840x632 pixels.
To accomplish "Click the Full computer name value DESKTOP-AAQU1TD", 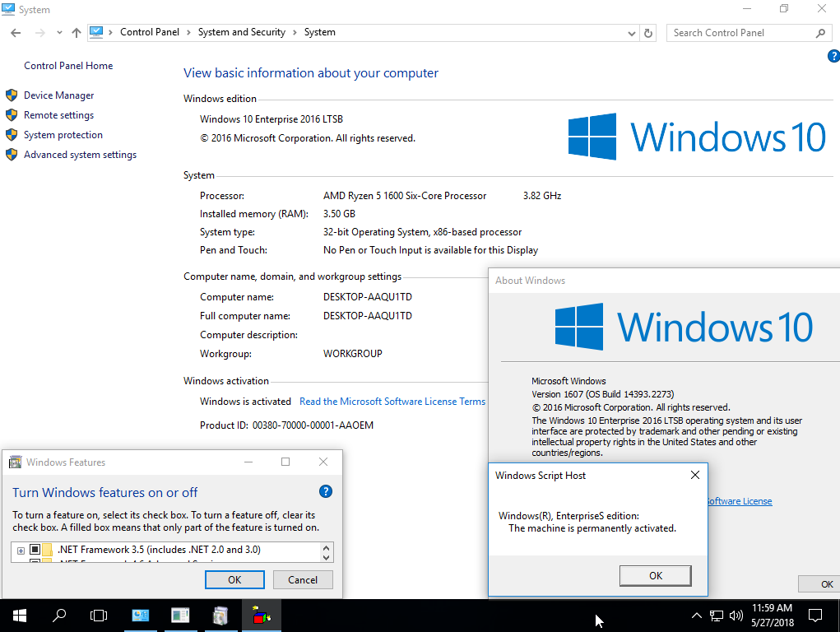I will click(368, 316).
